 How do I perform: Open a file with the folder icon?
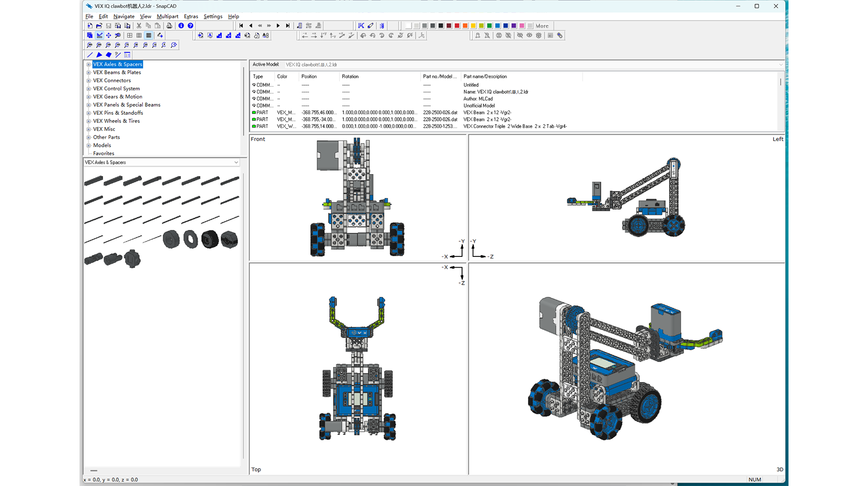(x=99, y=26)
